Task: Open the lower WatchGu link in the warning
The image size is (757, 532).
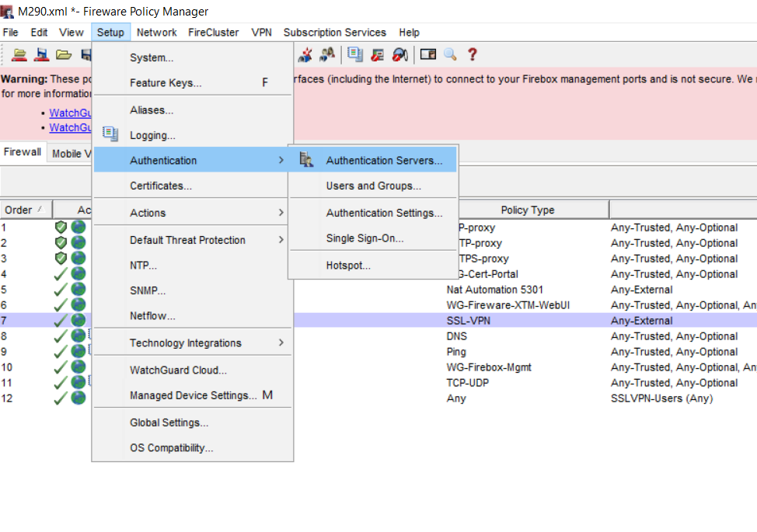Action: [70, 127]
